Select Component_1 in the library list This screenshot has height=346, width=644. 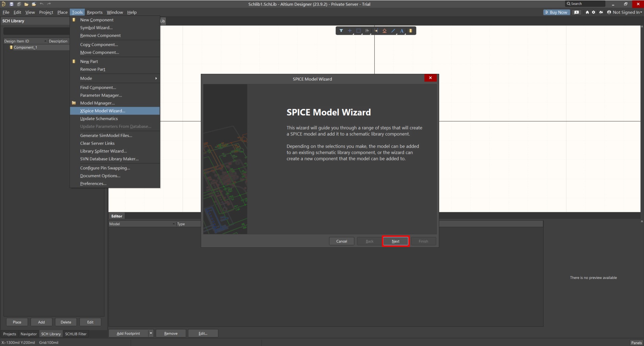pos(25,47)
